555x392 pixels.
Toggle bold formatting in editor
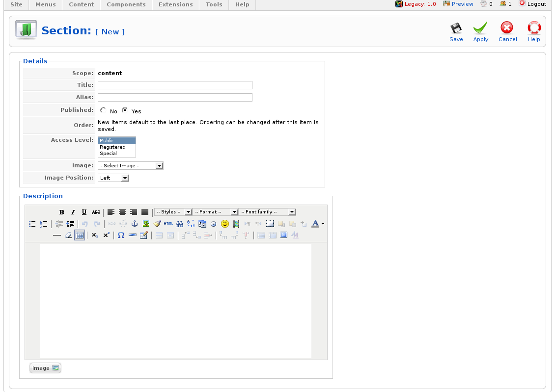(62, 212)
